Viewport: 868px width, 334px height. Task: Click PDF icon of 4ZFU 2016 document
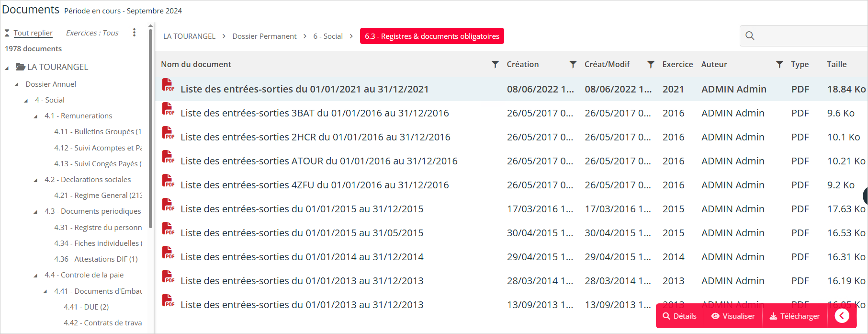coord(168,181)
